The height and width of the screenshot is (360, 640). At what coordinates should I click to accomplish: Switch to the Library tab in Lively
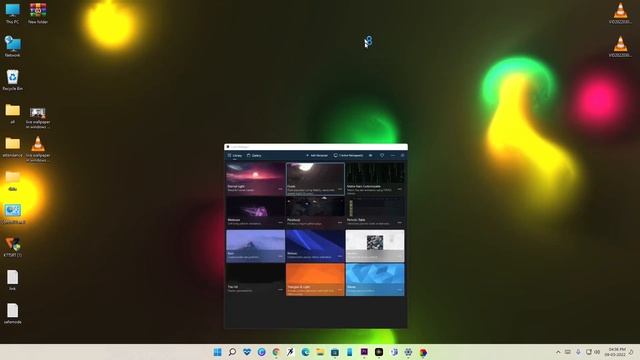click(x=235, y=156)
